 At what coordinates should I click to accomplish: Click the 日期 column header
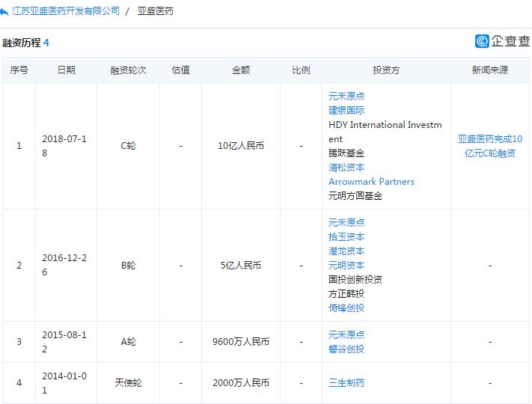[66, 70]
